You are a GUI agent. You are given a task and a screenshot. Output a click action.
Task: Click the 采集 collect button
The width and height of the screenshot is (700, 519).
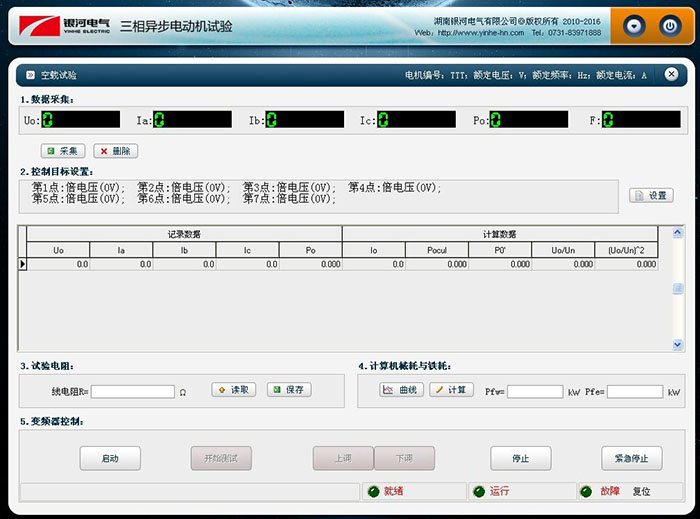click(x=63, y=151)
